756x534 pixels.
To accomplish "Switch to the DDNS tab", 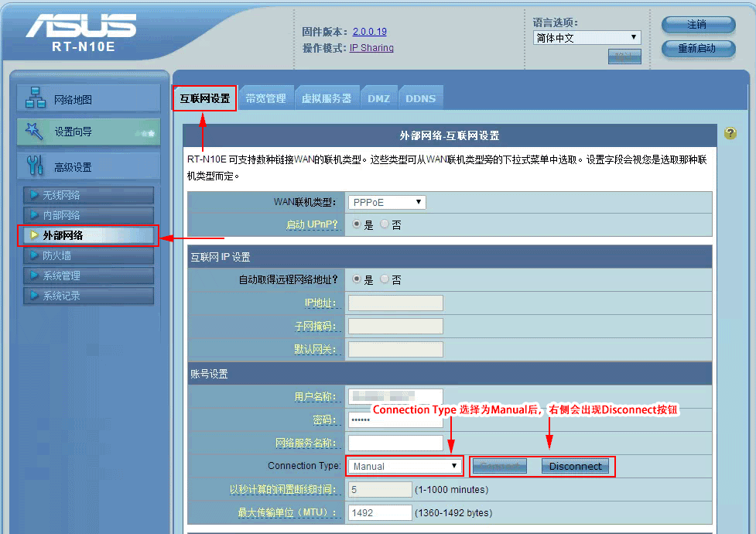I will coord(420,98).
